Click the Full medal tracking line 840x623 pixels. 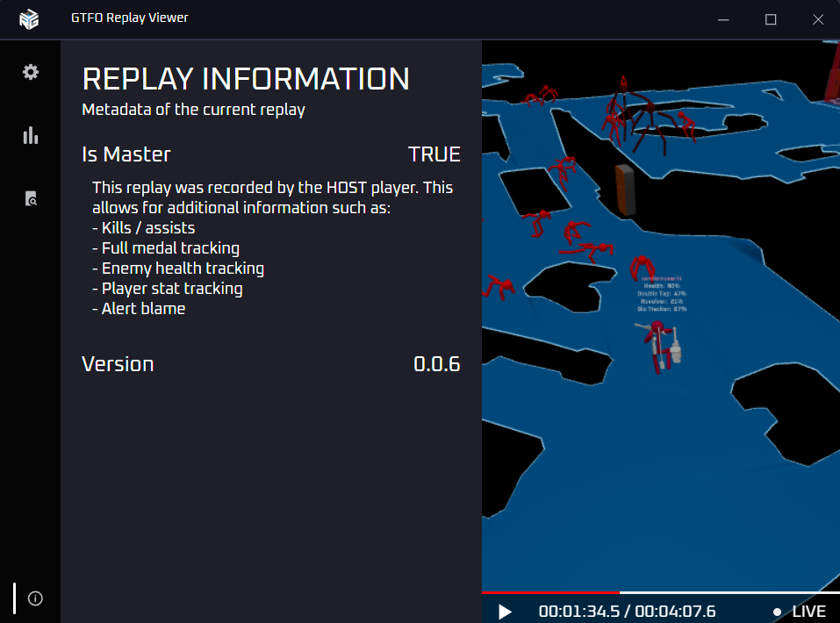(166, 248)
